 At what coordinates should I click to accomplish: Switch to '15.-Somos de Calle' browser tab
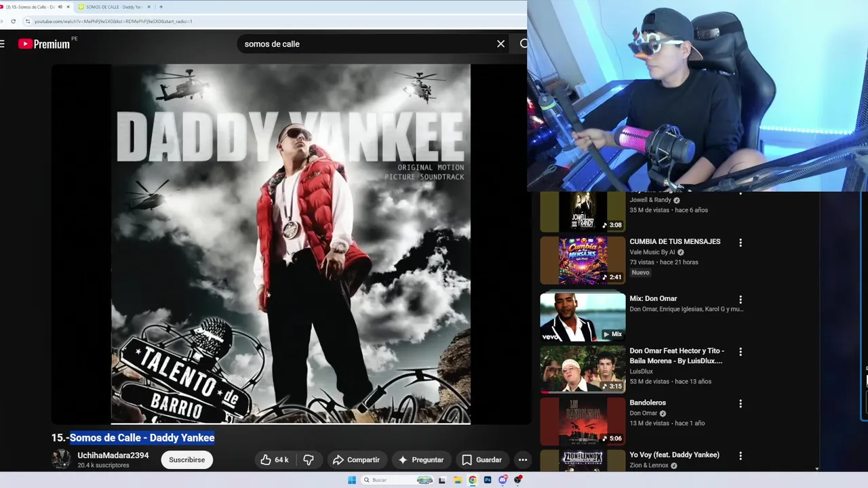pos(29,7)
